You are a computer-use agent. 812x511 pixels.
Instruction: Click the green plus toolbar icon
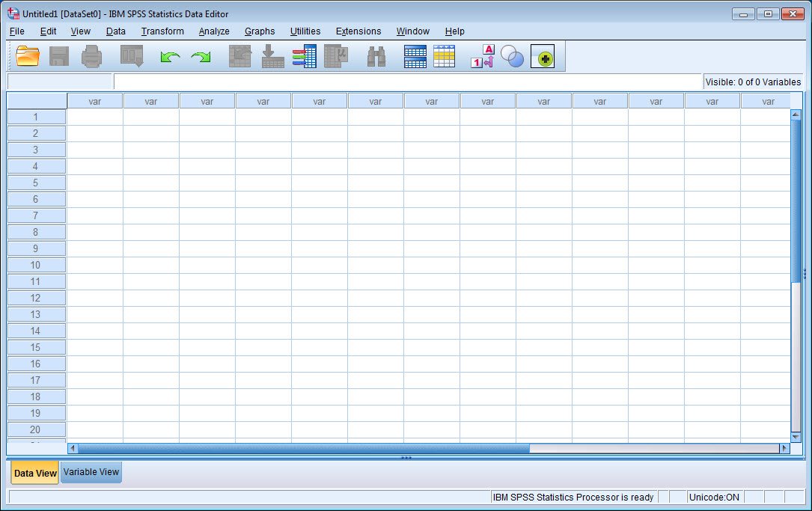pos(543,56)
